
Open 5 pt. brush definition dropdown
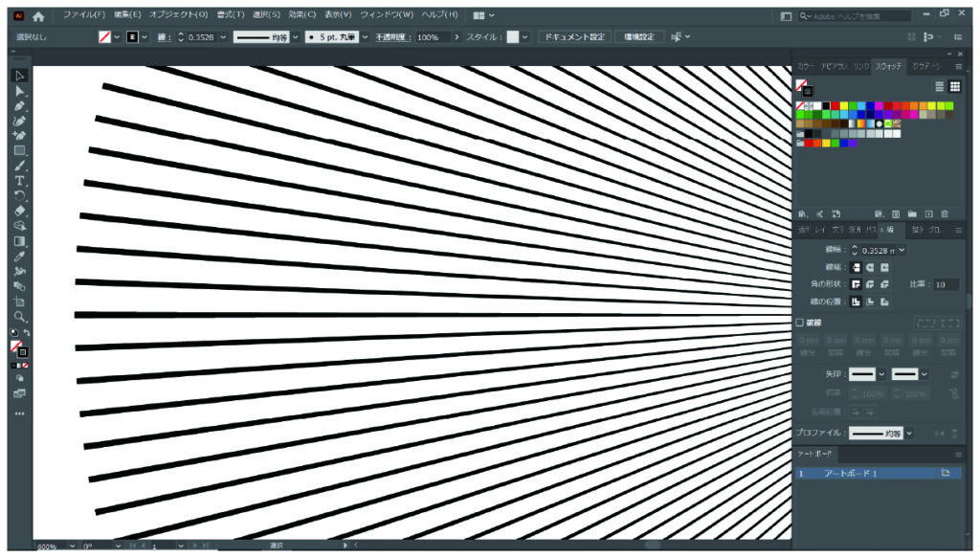pos(365,37)
